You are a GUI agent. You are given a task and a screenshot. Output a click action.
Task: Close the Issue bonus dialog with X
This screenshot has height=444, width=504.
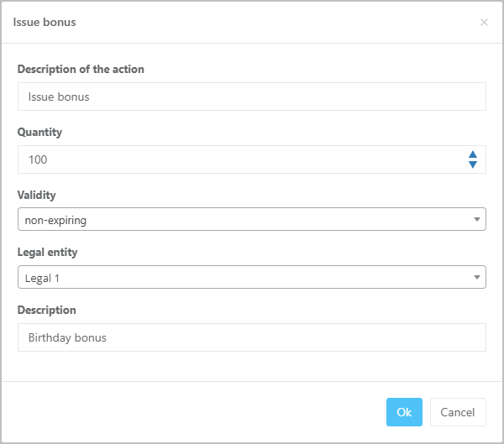484,23
